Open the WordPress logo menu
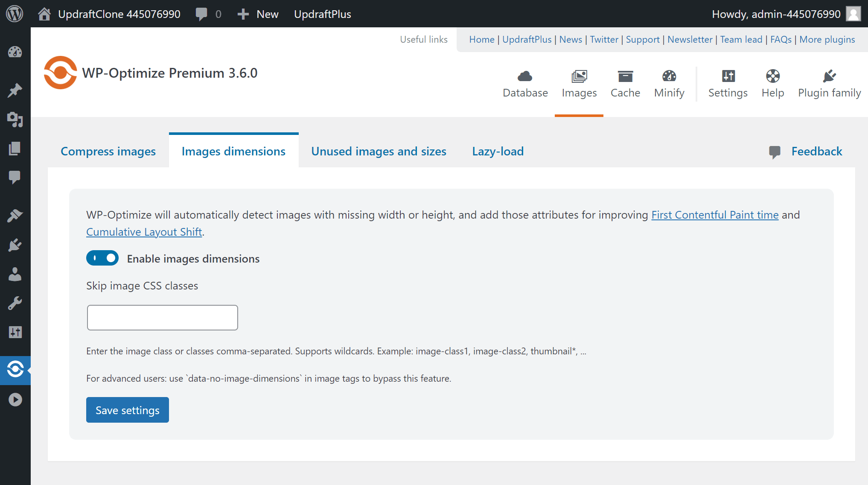Image resolution: width=868 pixels, height=485 pixels. pos(15,14)
